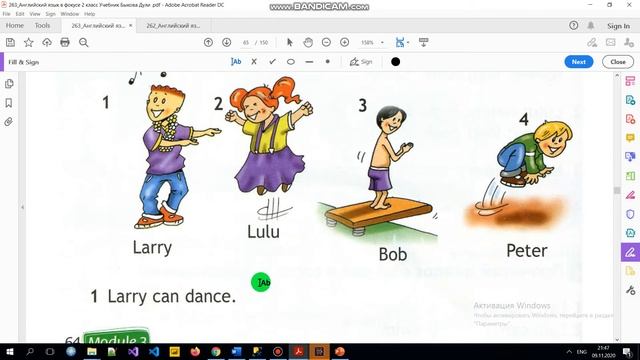Open the shield Protect tool in right pane
Image resolution: width=640 pixels, height=360 pixels.
pyautogui.click(x=630, y=214)
